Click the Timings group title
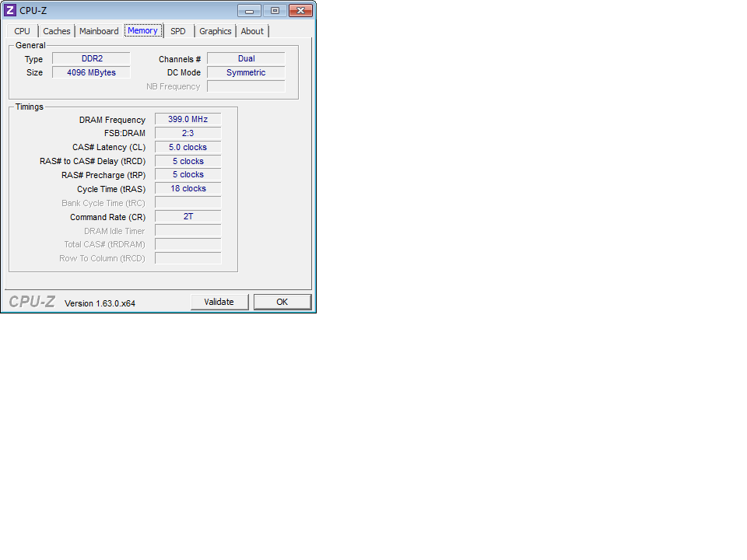Image resolution: width=747 pixels, height=560 pixels. click(30, 107)
